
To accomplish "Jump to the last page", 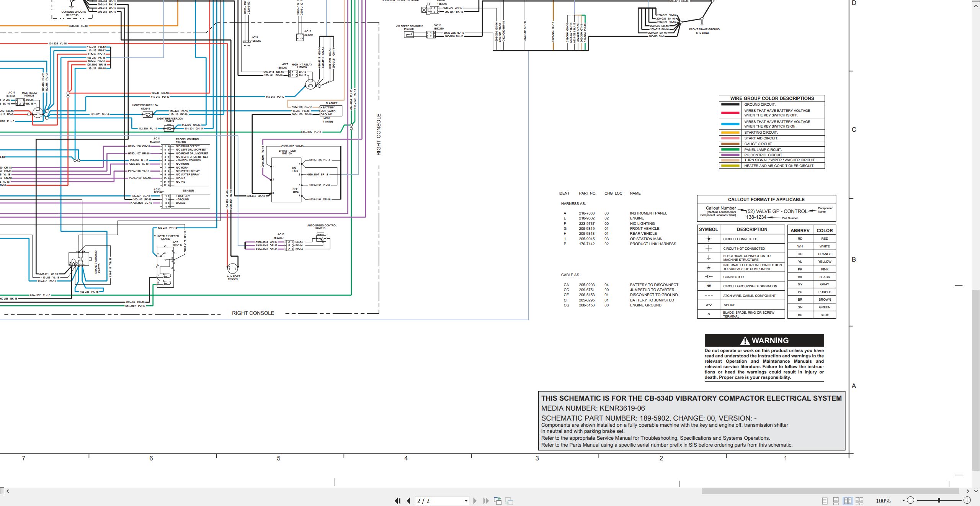I will point(486,501).
